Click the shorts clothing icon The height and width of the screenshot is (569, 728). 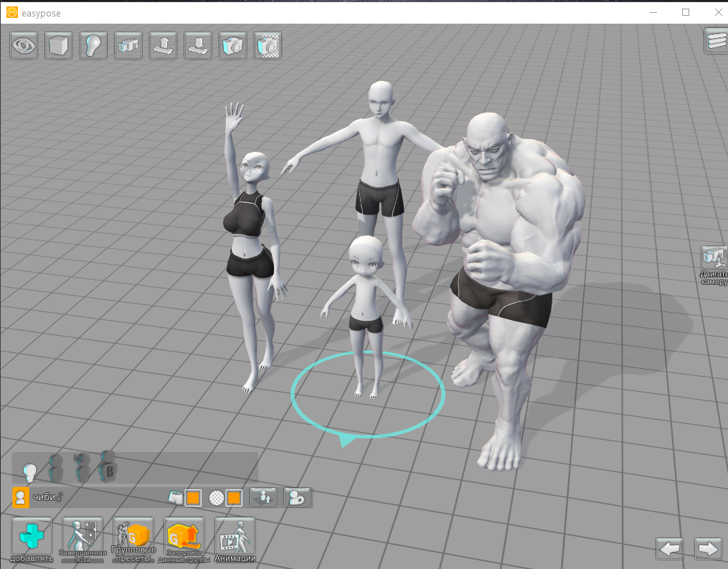pos(176,498)
